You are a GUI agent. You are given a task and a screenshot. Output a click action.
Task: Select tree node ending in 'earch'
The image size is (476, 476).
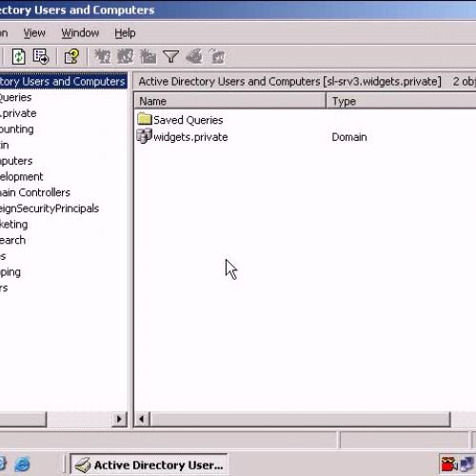(x=12, y=240)
